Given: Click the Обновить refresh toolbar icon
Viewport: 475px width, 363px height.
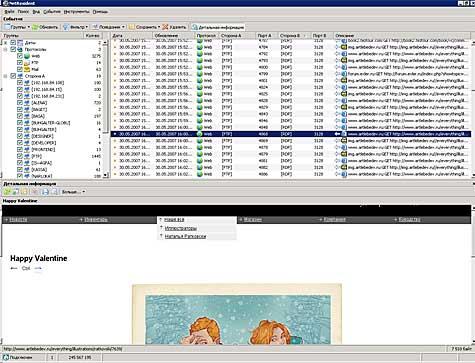Looking at the screenshot, I should point(35,27).
